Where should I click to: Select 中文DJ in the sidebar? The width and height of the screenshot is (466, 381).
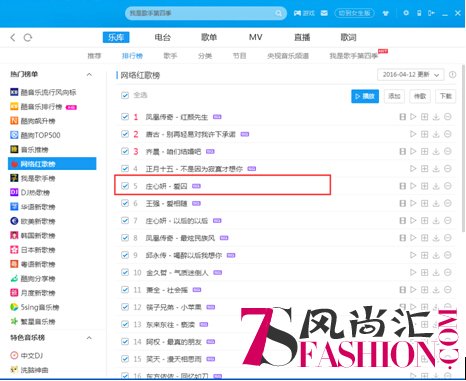(x=27, y=355)
